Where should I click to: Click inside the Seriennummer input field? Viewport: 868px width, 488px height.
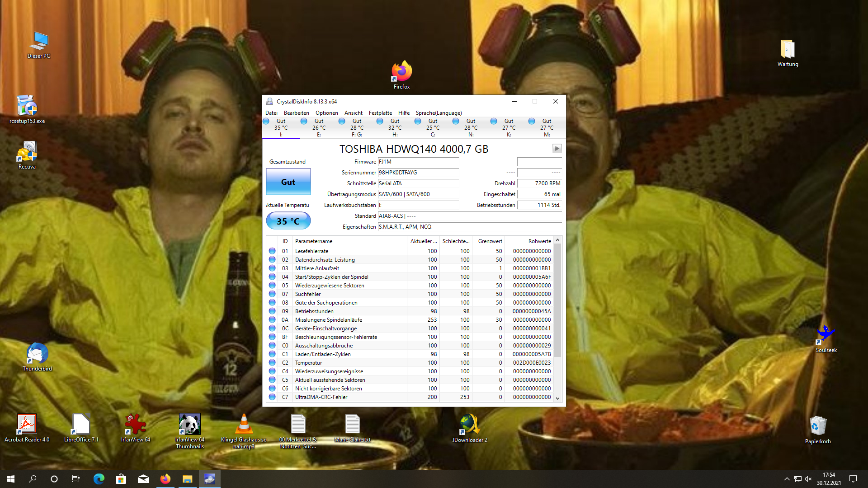tap(417, 173)
